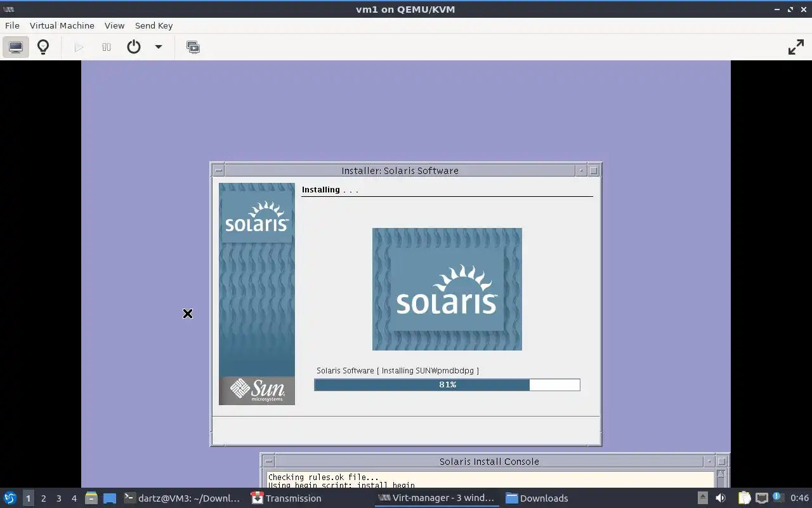The height and width of the screenshot is (508, 812).
Task: Click the Install Console scrollbar up arrow
Action: [x=721, y=474]
